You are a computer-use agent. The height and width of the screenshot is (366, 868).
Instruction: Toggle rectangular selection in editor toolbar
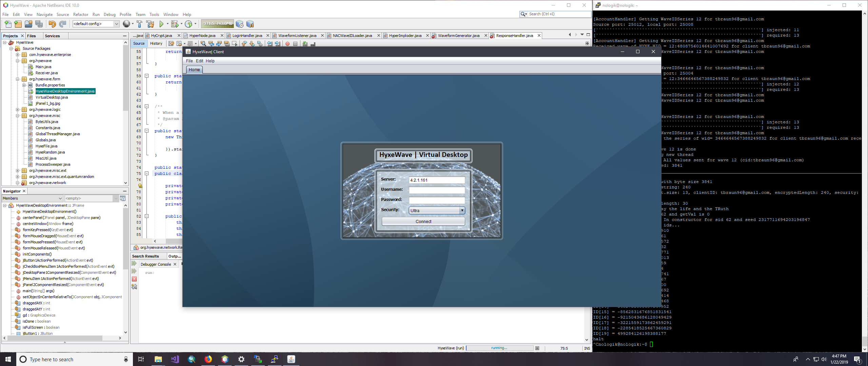234,44
